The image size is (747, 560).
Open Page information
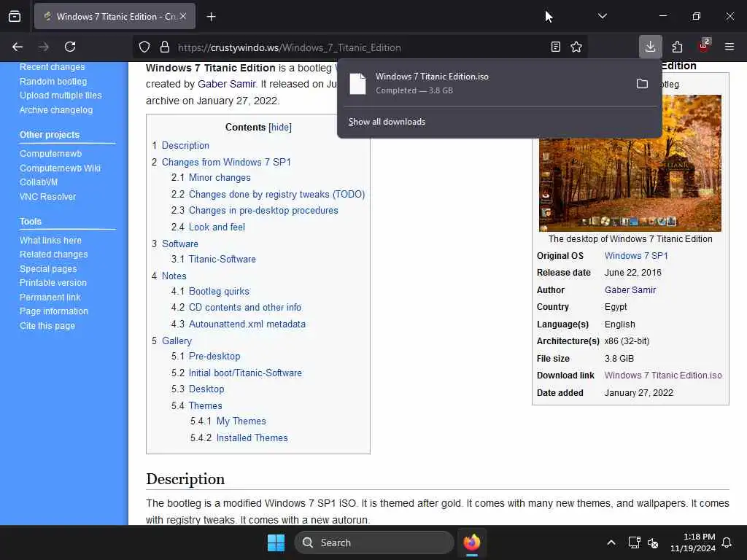(x=54, y=311)
